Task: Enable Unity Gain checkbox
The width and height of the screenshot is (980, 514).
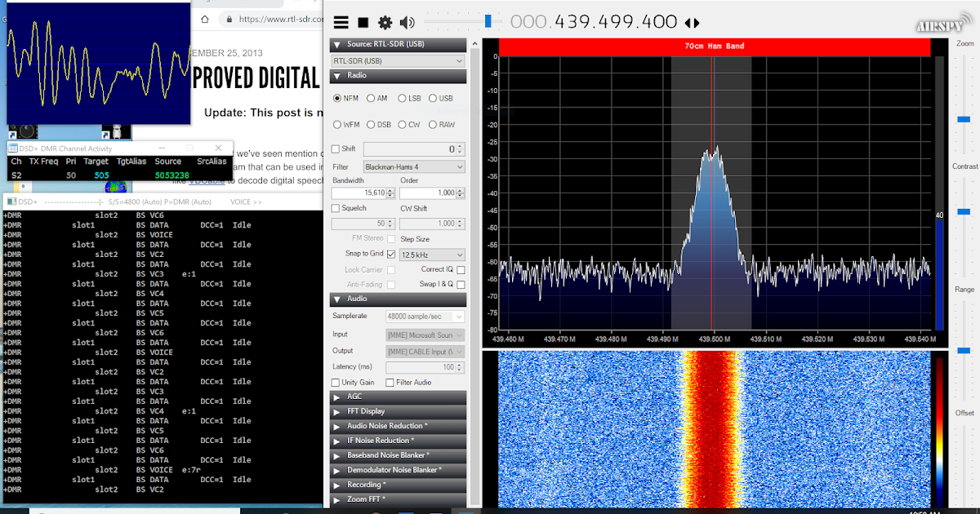Action: [x=336, y=383]
